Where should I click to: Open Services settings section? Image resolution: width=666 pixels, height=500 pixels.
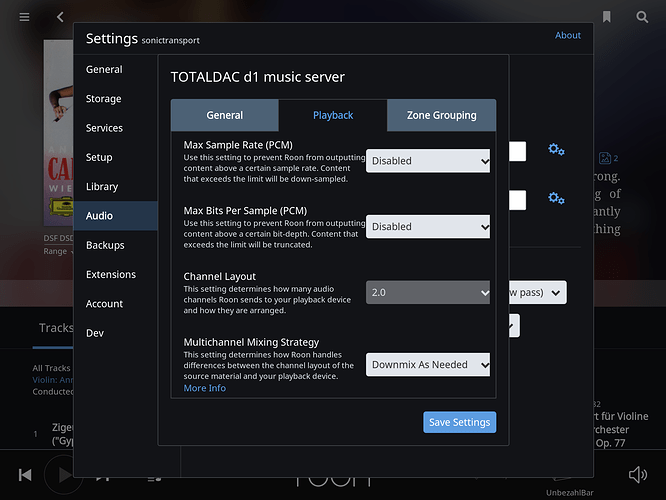click(x=116, y=128)
